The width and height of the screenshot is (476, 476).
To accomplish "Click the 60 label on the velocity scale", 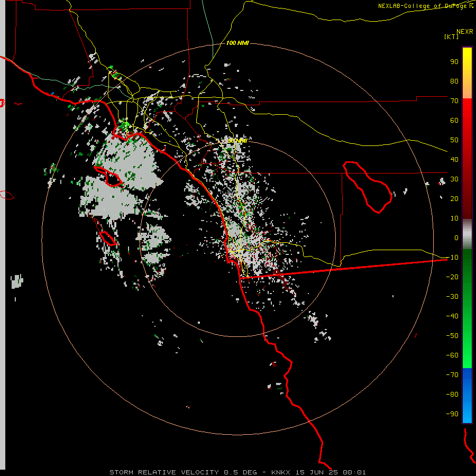I will coord(454,121).
